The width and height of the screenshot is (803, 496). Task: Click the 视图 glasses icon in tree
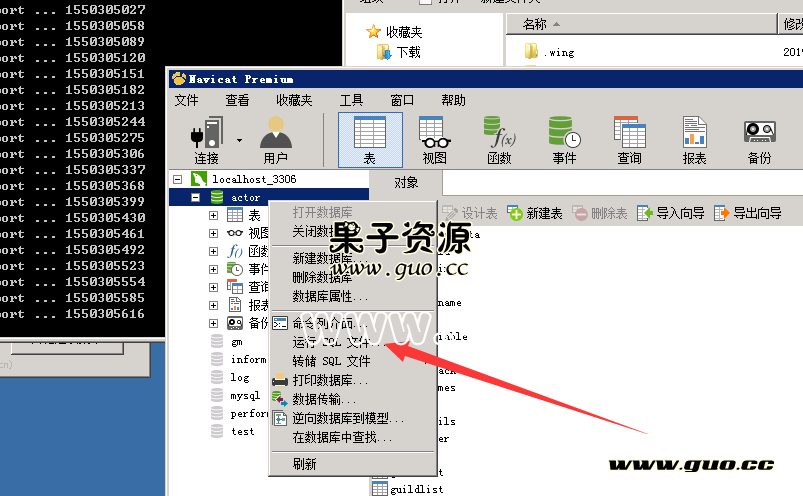235,233
